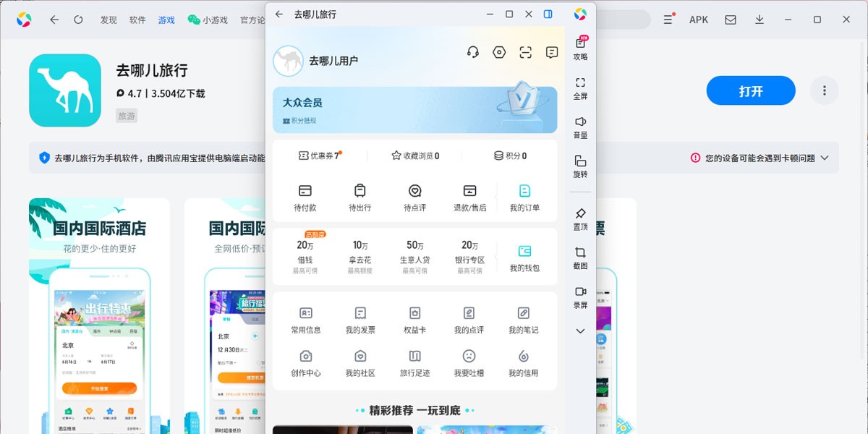
Task: Switch to the 软件 tab
Action: pos(137,20)
